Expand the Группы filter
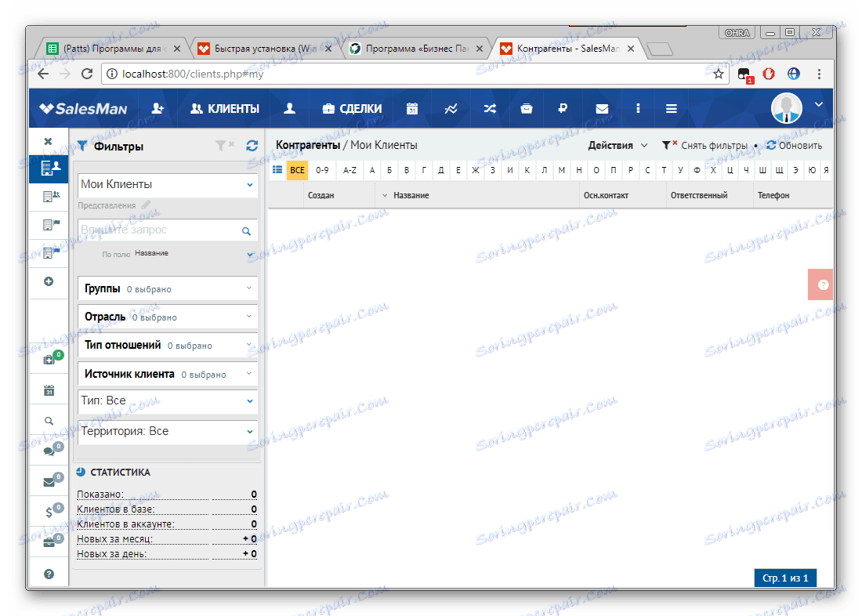862x616 pixels. (x=168, y=288)
